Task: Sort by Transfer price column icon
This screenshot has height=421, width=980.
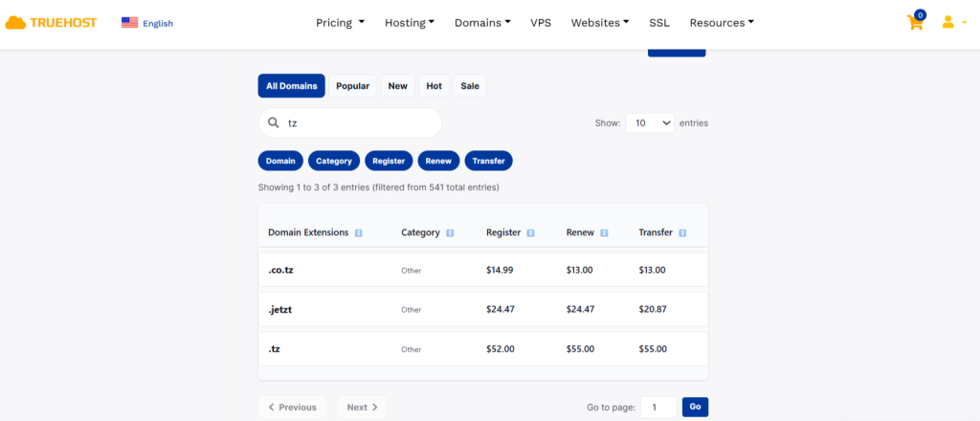Action: (x=682, y=233)
